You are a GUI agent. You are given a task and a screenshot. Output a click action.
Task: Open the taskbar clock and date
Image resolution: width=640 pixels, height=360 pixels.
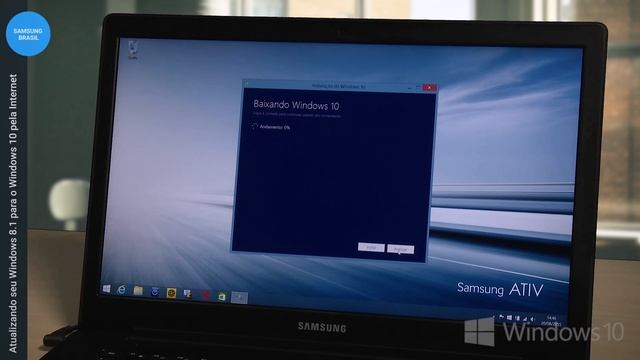point(551,320)
